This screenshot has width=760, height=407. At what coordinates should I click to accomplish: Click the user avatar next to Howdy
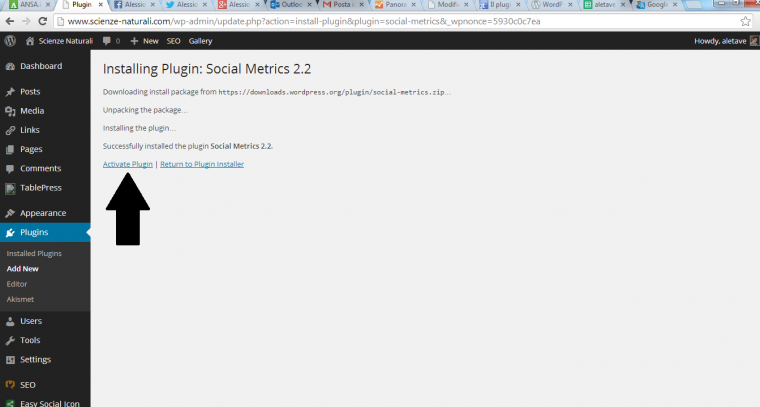754,41
